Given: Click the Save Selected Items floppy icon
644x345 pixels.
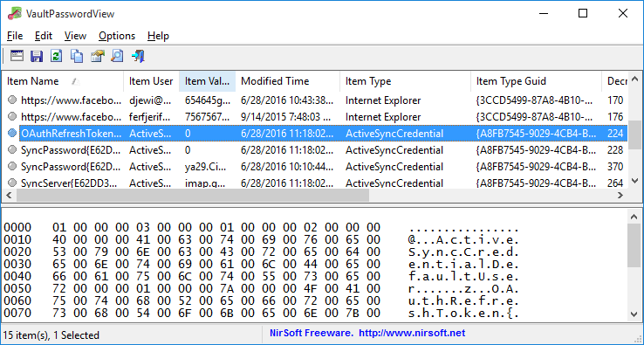Looking at the screenshot, I should click(37, 56).
